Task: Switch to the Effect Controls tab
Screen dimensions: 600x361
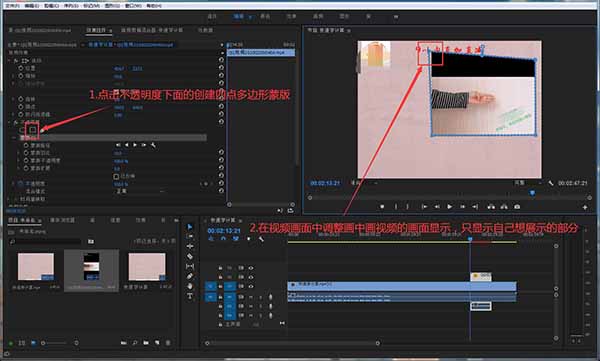Action: click(96, 30)
